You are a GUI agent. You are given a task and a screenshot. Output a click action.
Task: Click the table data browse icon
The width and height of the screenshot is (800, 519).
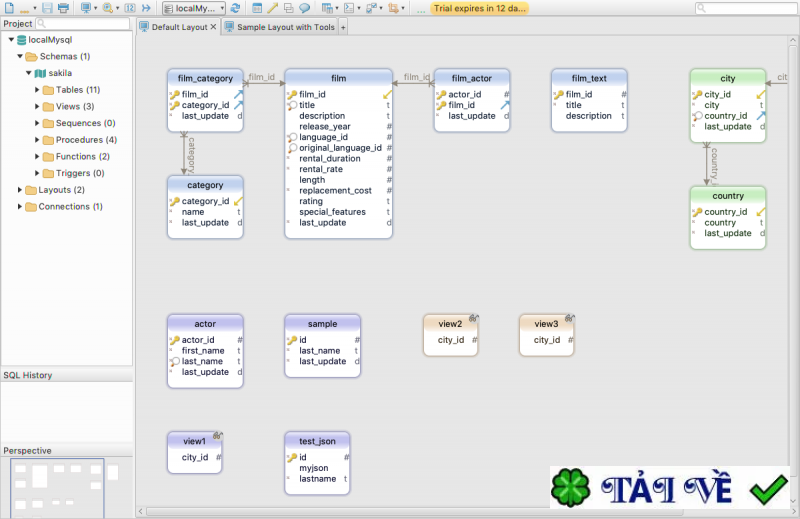[327, 8]
